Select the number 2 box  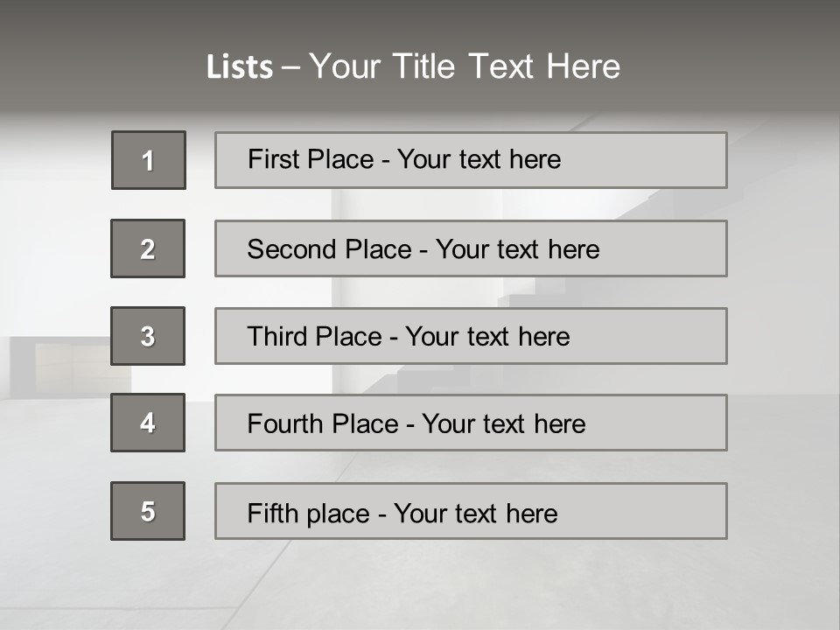pyautogui.click(x=148, y=248)
